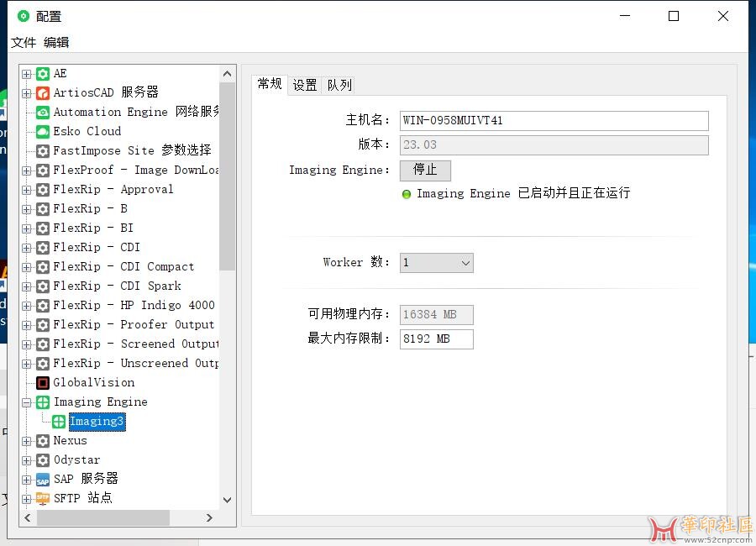Click the AE tree item icon
The width and height of the screenshot is (756, 546).
(x=43, y=74)
